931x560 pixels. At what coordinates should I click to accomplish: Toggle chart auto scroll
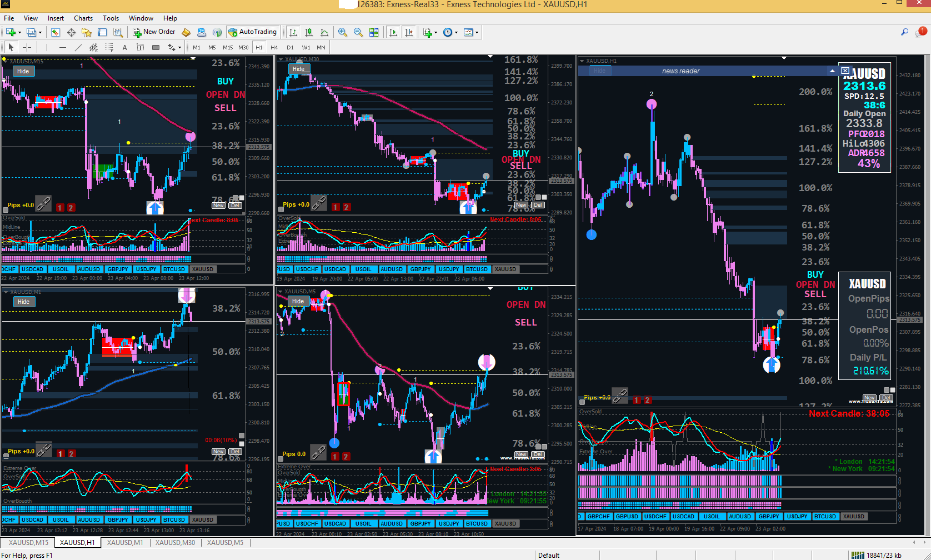(x=393, y=32)
